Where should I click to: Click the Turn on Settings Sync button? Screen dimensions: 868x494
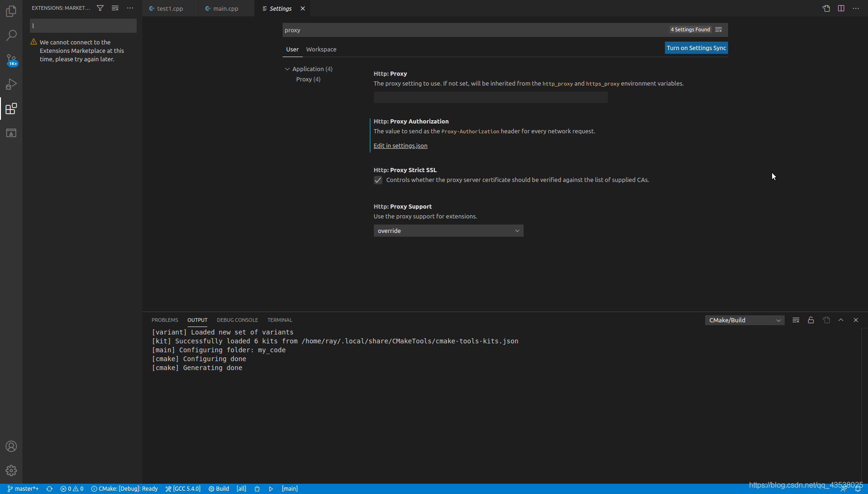click(x=696, y=48)
